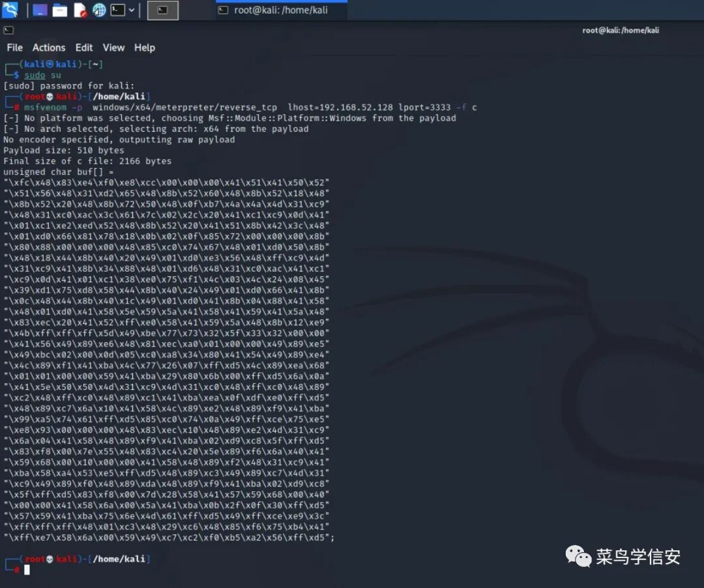
Task: Click the shellcode line starting \xba\x58\xa4
Action: coord(167,473)
